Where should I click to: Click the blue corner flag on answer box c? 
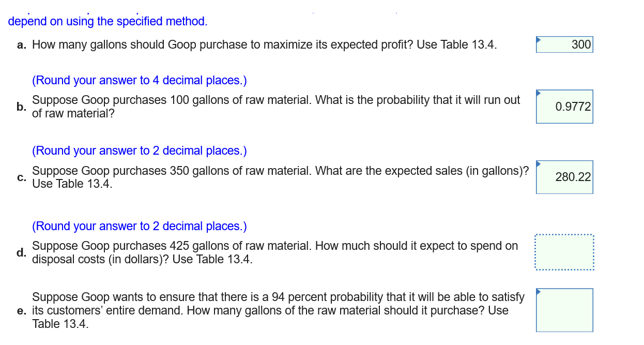pyautogui.click(x=538, y=163)
